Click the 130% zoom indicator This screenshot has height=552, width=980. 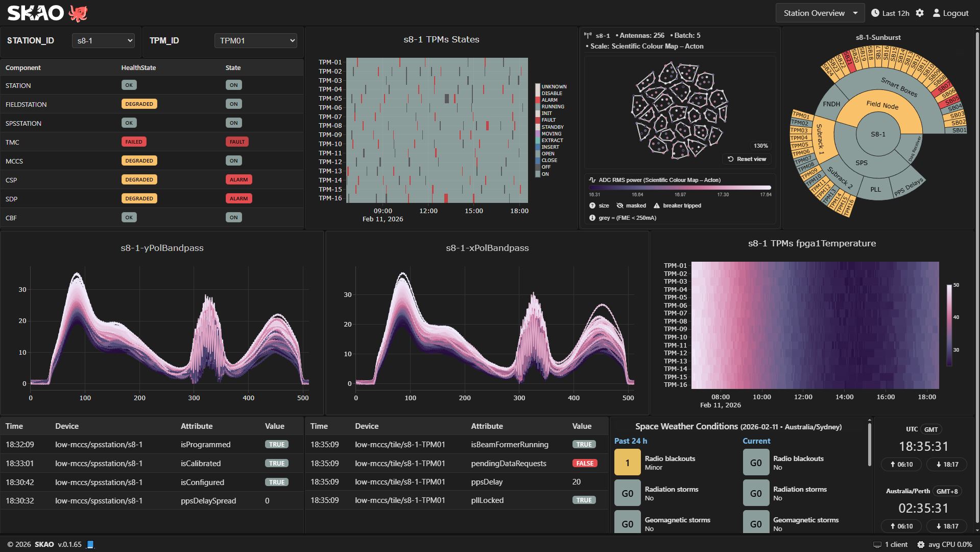click(x=760, y=146)
